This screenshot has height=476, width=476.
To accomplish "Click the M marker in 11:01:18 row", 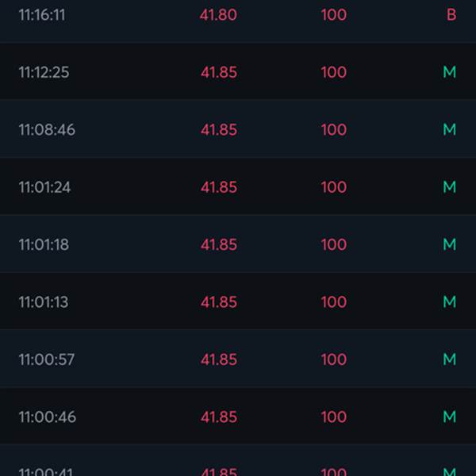I will [450, 244].
